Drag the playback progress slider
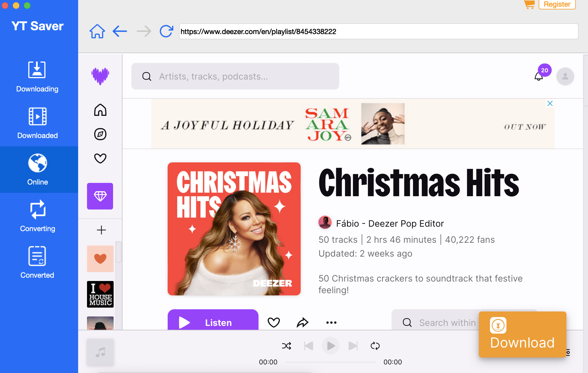Viewport: 588px width, 373px height. [x=330, y=361]
